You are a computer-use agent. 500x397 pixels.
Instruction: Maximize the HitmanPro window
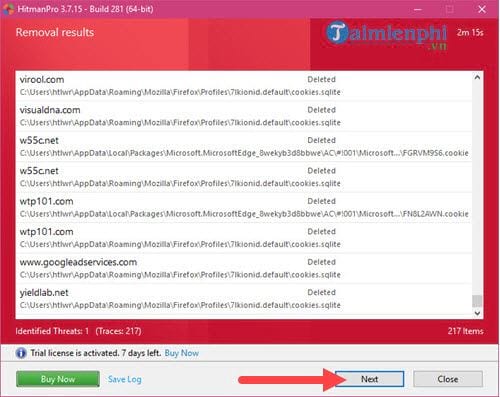[450, 9]
